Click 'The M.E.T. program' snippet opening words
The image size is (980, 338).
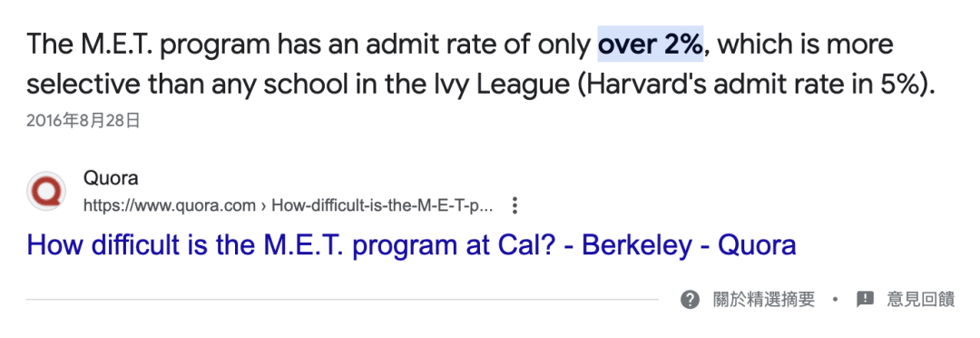(x=148, y=45)
